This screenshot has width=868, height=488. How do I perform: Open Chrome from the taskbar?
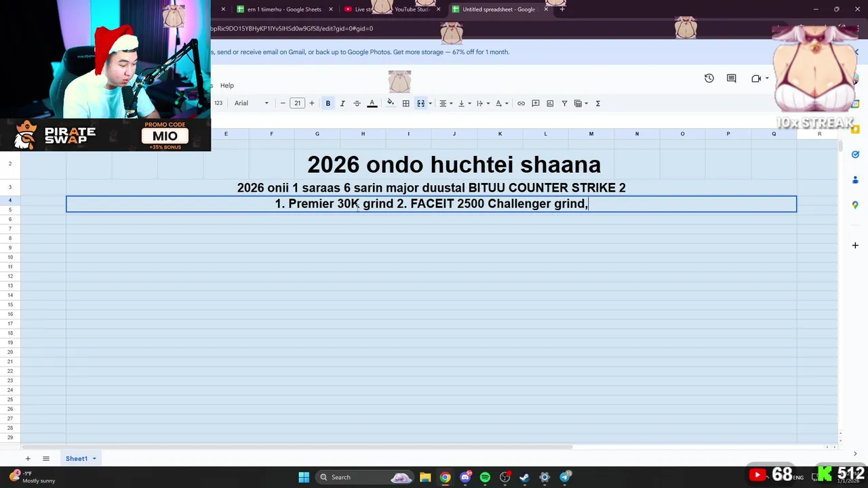click(445, 477)
